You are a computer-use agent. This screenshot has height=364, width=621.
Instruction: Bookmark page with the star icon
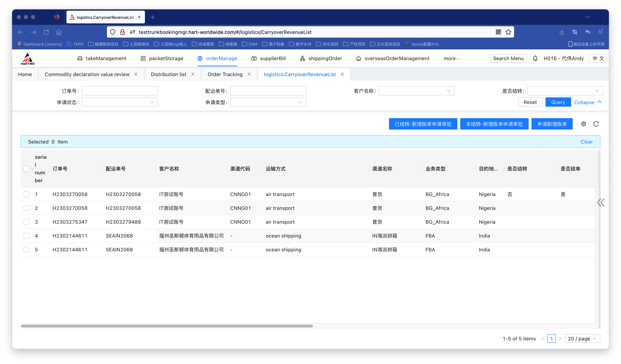pos(508,32)
